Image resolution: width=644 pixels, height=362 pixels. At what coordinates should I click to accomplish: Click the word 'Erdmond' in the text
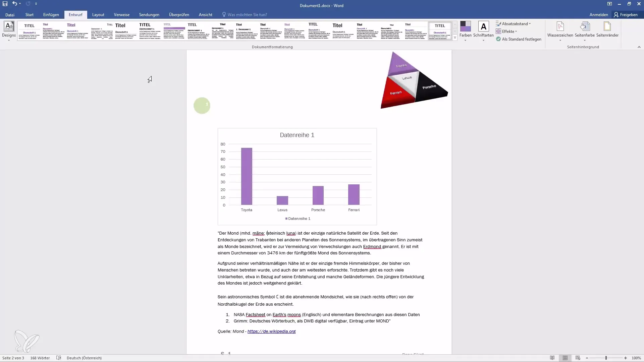pos(372,247)
